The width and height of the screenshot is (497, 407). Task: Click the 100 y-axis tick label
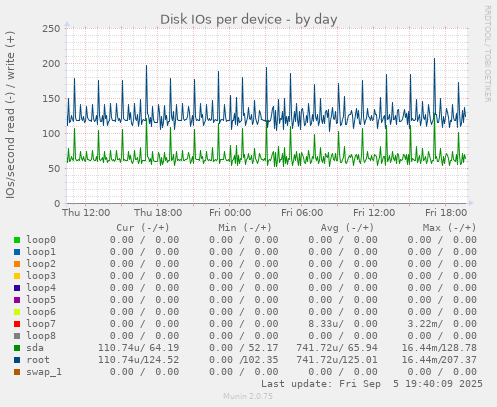click(51, 134)
